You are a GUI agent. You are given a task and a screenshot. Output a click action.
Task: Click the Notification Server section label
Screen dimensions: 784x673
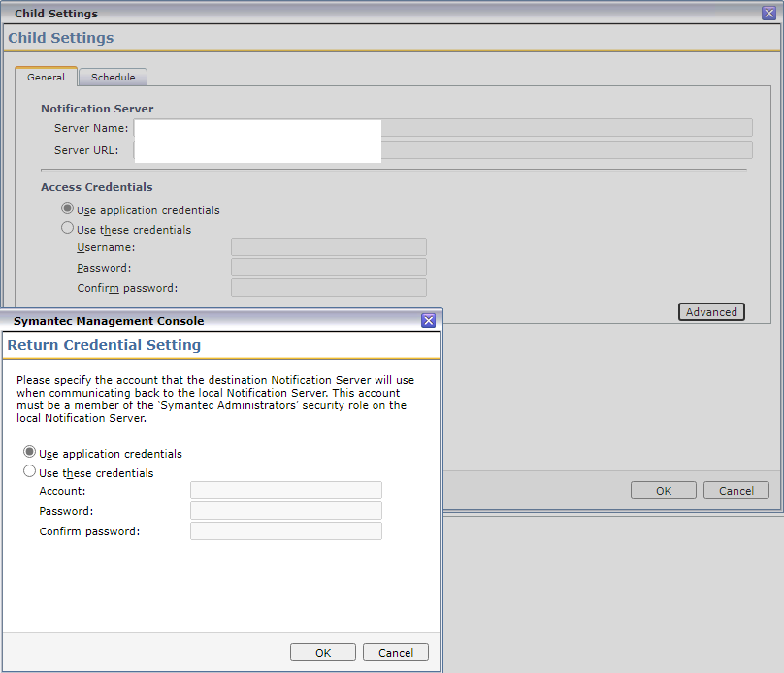click(x=97, y=109)
